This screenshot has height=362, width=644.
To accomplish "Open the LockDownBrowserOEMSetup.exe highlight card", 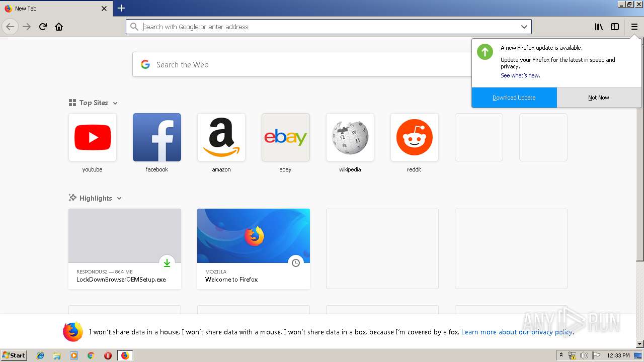I will (x=125, y=249).
